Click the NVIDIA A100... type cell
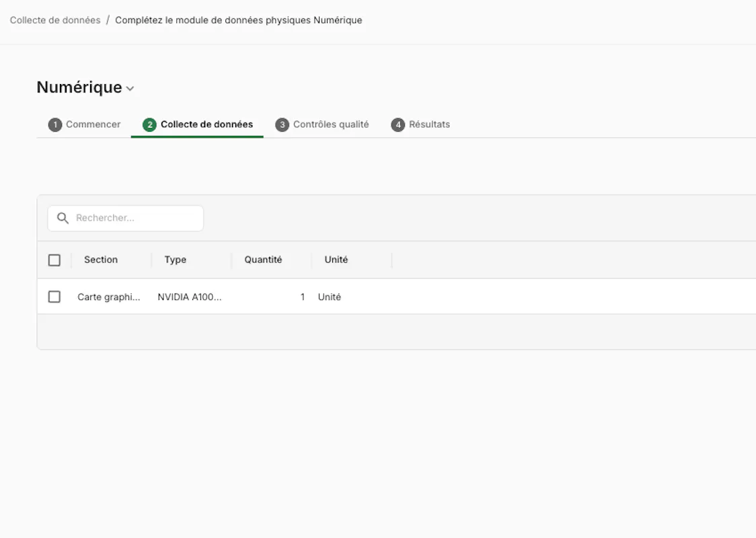 [190, 297]
